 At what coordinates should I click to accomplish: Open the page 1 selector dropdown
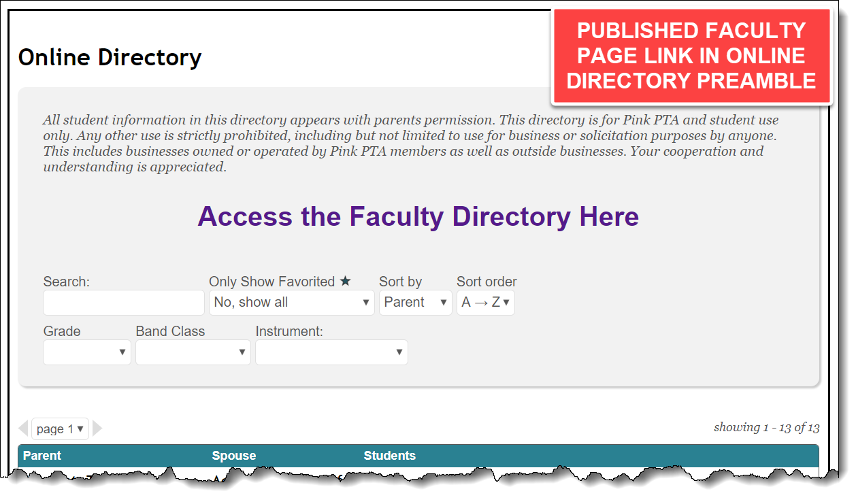click(x=60, y=429)
